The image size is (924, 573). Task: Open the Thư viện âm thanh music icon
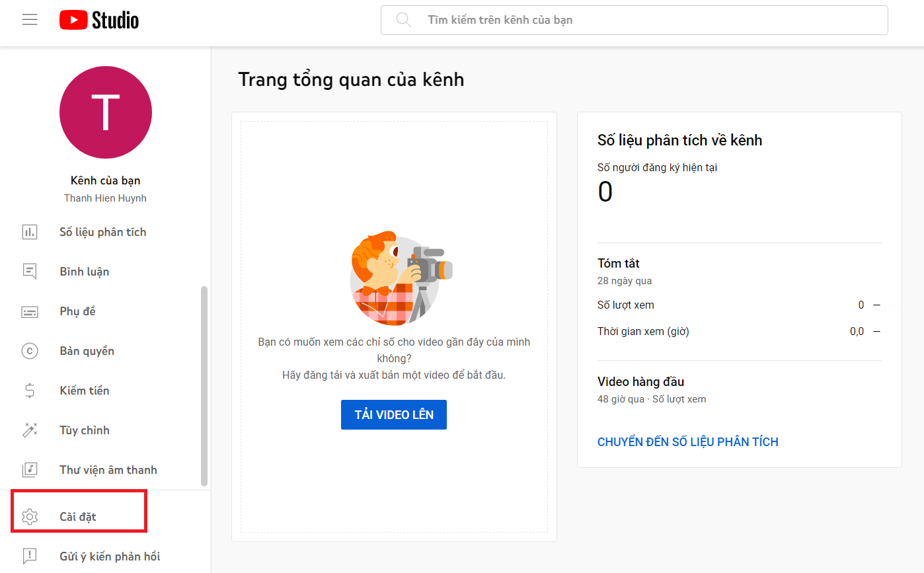click(x=30, y=469)
